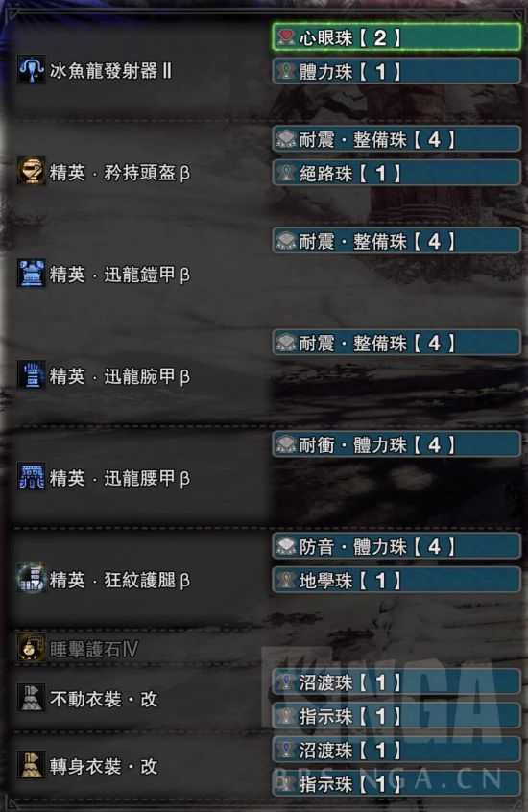This screenshot has width=528, height=812.
Task: Select the highlighted 心眼珠【2】 decoration slot
Action: (x=396, y=37)
